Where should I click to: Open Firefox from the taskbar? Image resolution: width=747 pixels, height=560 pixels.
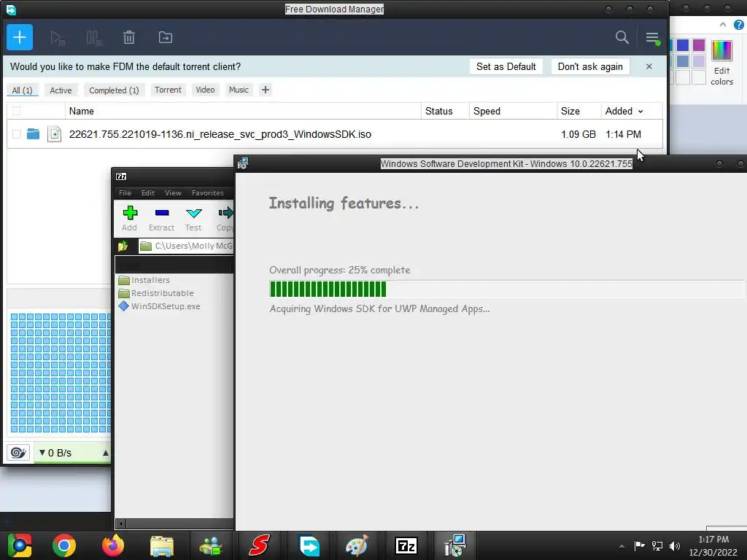click(x=113, y=545)
